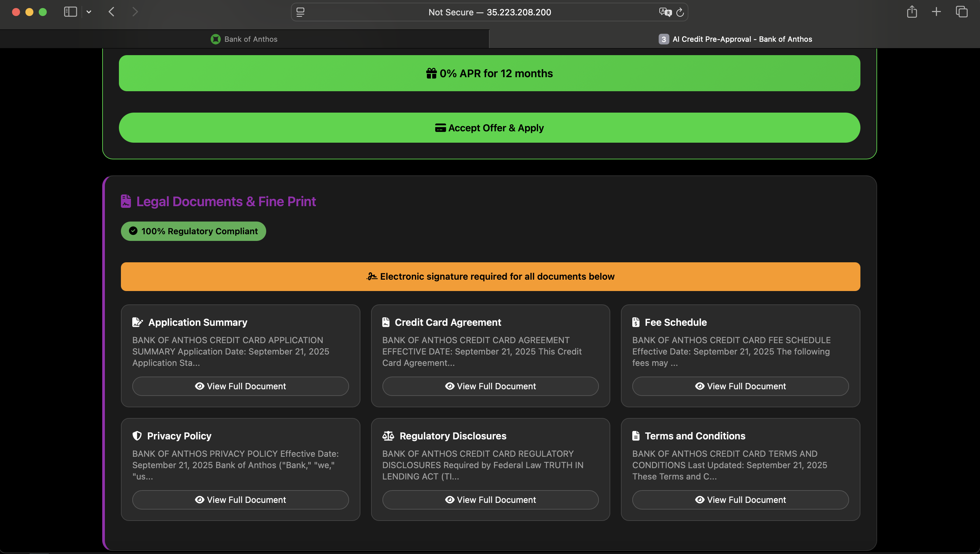The width and height of the screenshot is (980, 554).
Task: Click the 0% APR for 12 months banner
Action: point(489,74)
